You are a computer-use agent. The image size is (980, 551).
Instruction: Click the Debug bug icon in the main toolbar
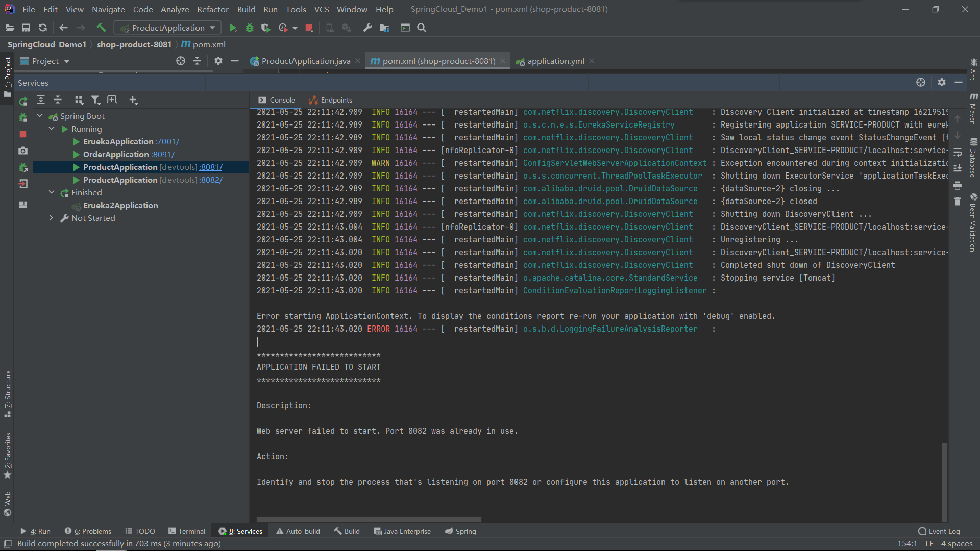pos(250,28)
